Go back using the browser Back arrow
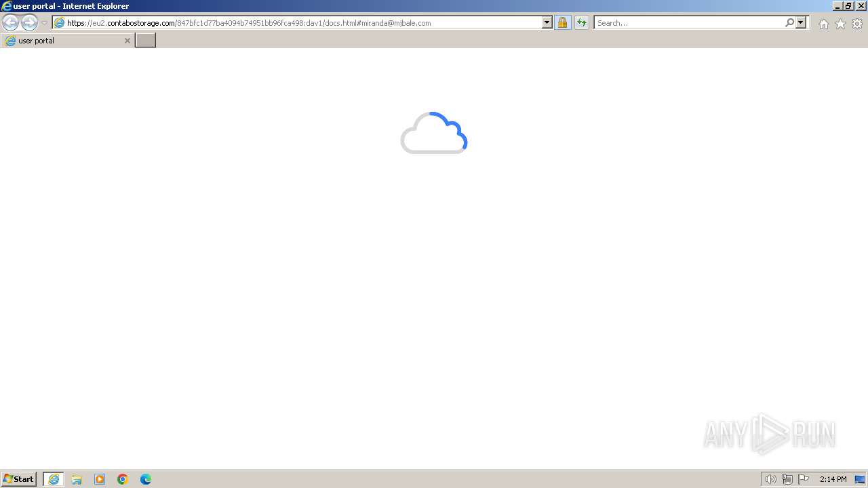 pos(10,23)
